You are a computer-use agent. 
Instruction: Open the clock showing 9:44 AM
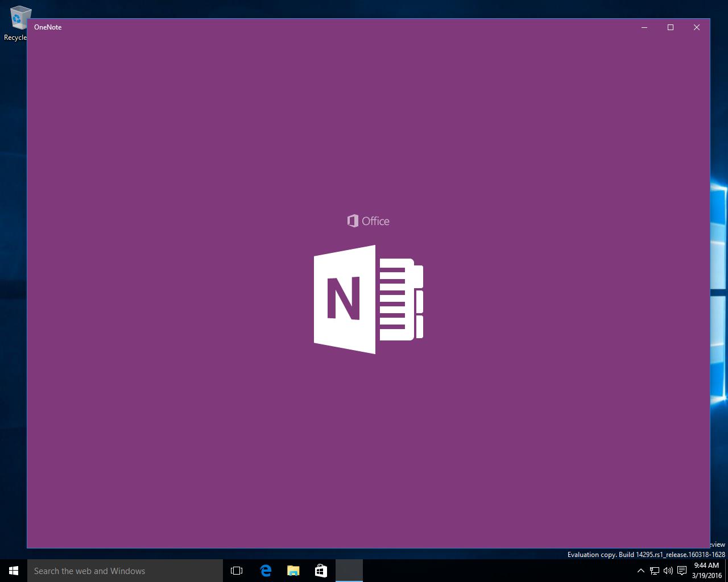(707, 571)
